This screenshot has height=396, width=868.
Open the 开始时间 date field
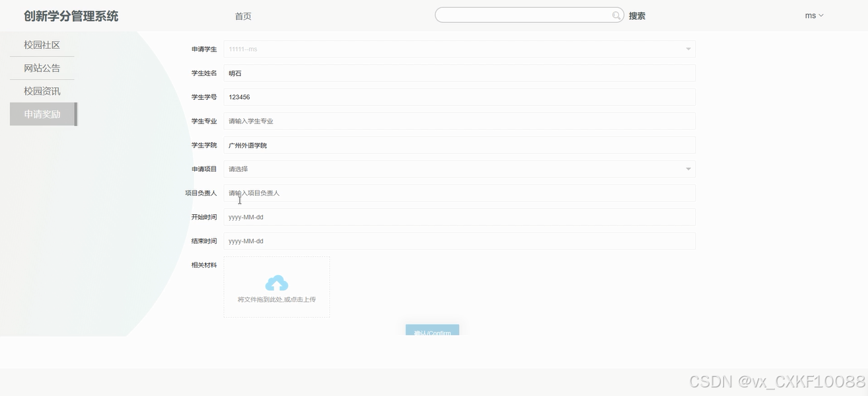pyautogui.click(x=459, y=217)
